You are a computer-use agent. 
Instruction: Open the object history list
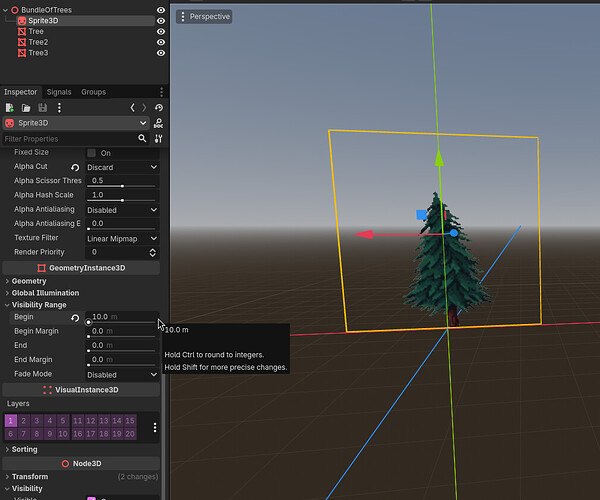(x=159, y=108)
